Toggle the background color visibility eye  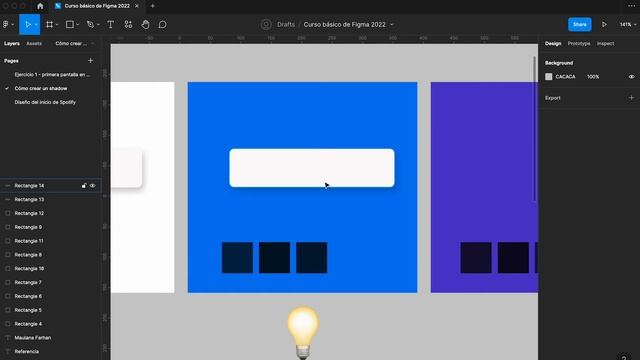click(631, 77)
